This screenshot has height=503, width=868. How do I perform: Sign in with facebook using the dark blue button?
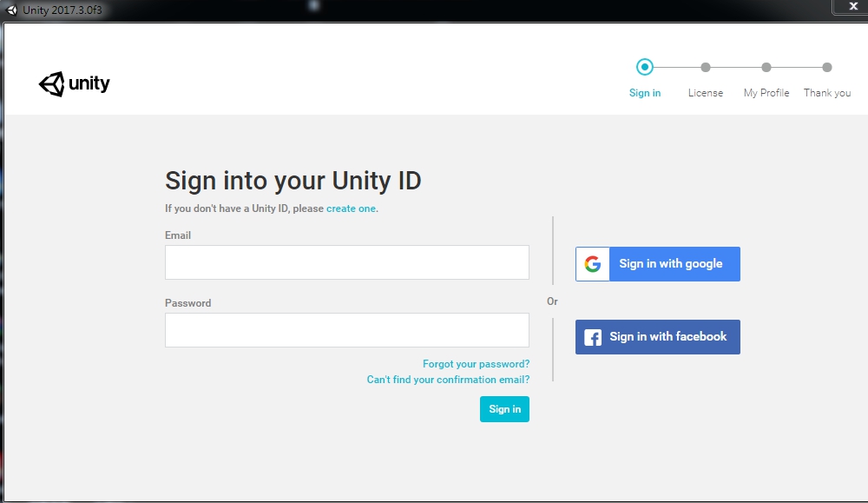coord(668,337)
